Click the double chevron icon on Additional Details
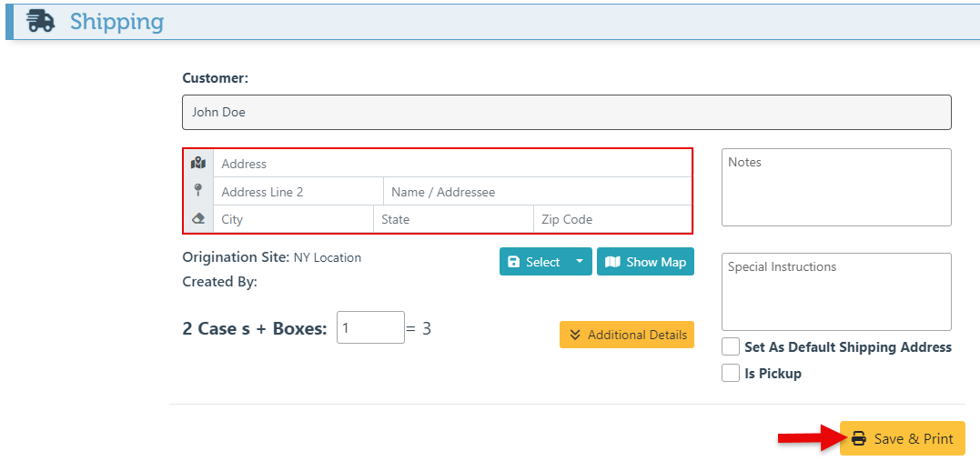This screenshot has height=471, width=980. click(x=575, y=335)
